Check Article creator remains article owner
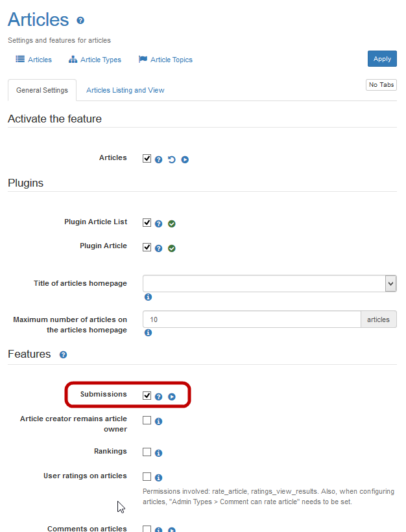406x532 pixels. [x=147, y=420]
